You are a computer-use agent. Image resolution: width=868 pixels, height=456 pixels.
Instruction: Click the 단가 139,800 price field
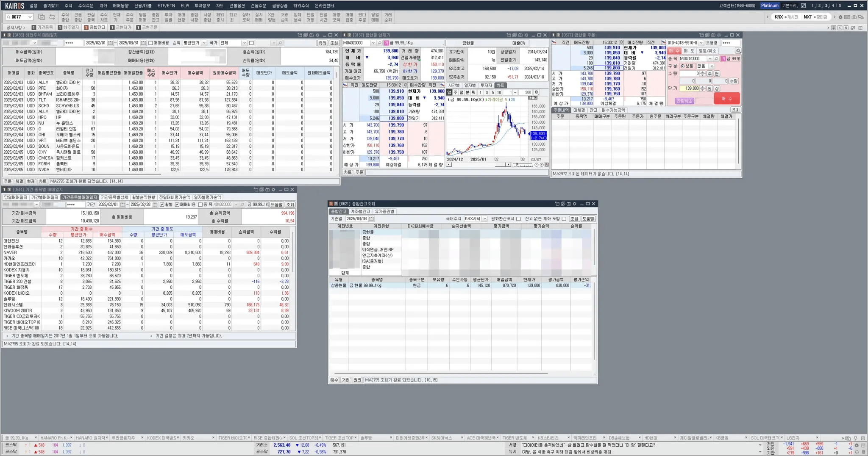pos(689,88)
